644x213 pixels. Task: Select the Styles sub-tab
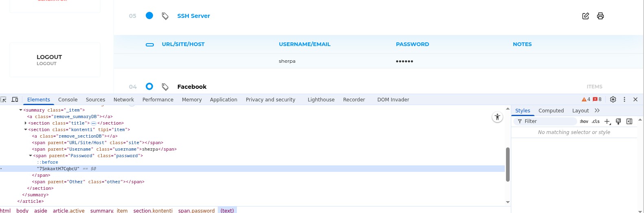(x=523, y=110)
